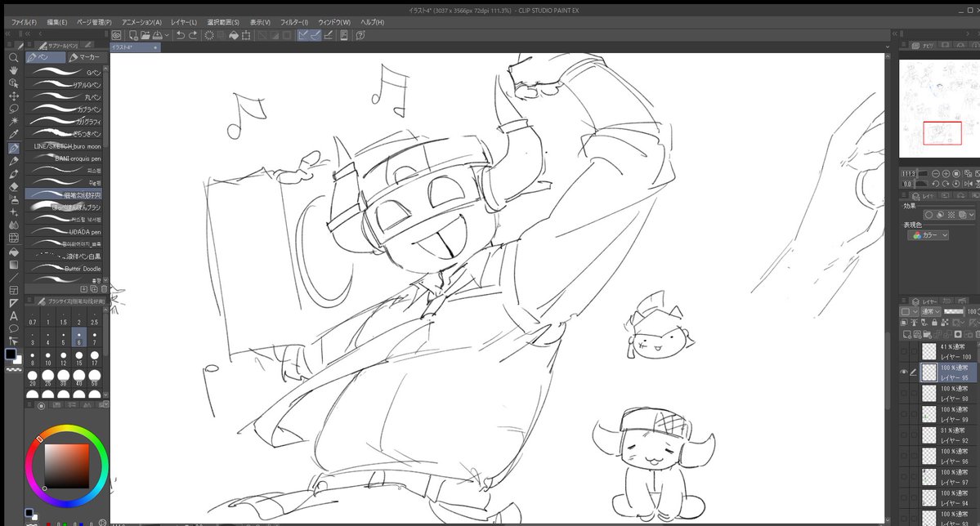Expand the save options dropdown arrow
Image resolution: width=980 pixels, height=526 pixels.
click(167, 36)
